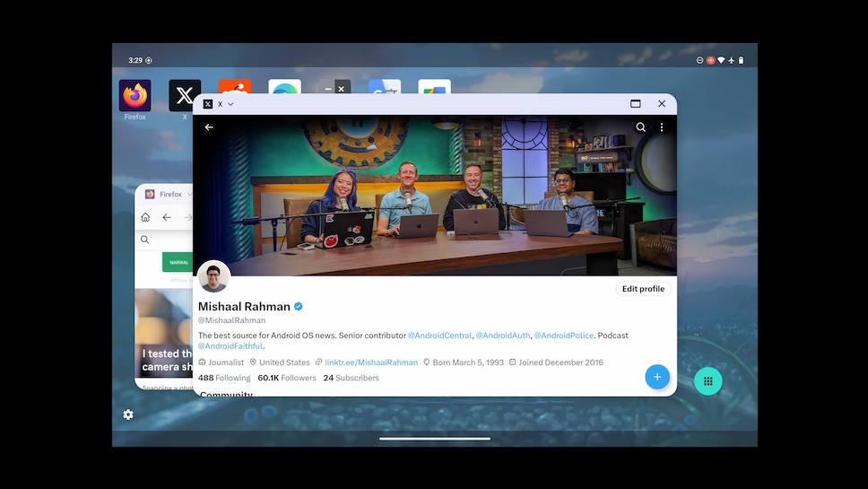Open the teal app drawer grid button
Screen dimensions: 868x489
[x=707, y=381]
